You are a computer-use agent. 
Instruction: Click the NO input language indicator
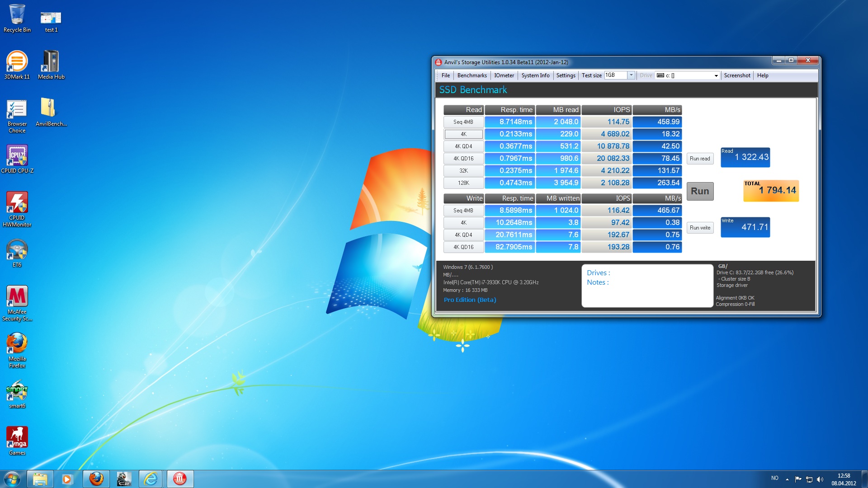[x=775, y=478]
